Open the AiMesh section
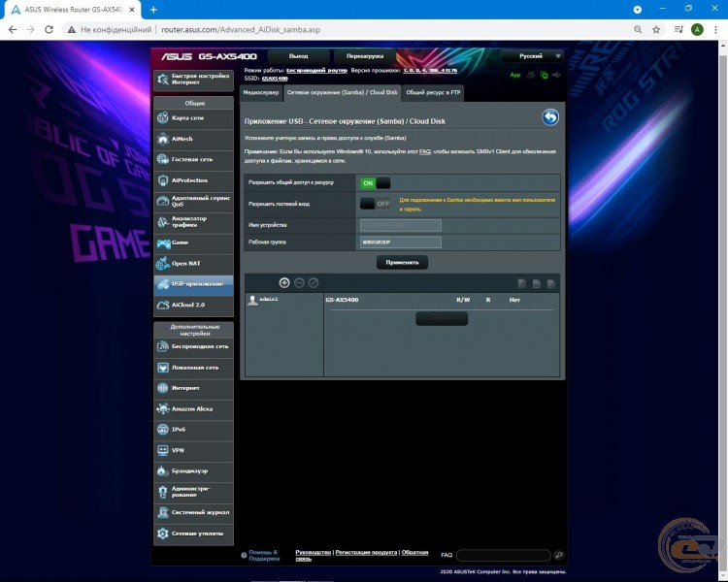728x582 pixels. (x=193, y=139)
